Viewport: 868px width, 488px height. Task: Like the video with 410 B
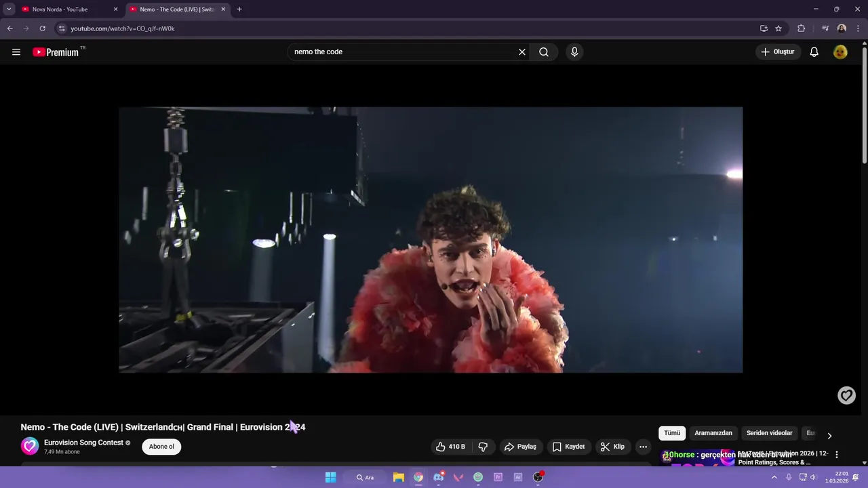[451, 447]
